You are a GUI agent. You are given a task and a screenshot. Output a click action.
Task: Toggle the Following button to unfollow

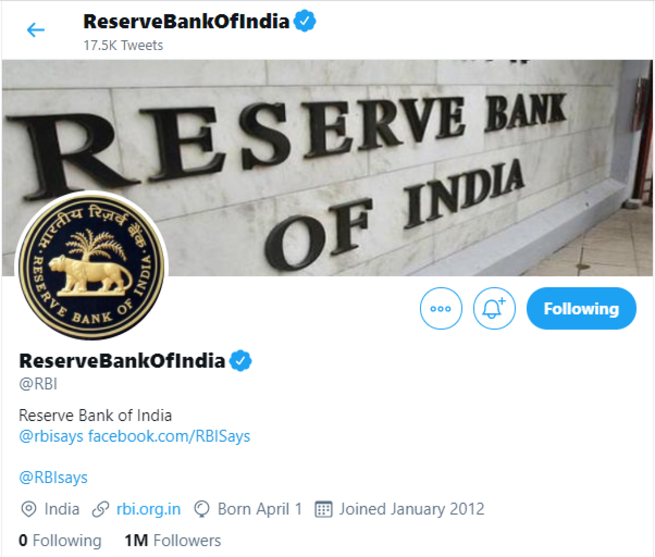pyautogui.click(x=581, y=308)
